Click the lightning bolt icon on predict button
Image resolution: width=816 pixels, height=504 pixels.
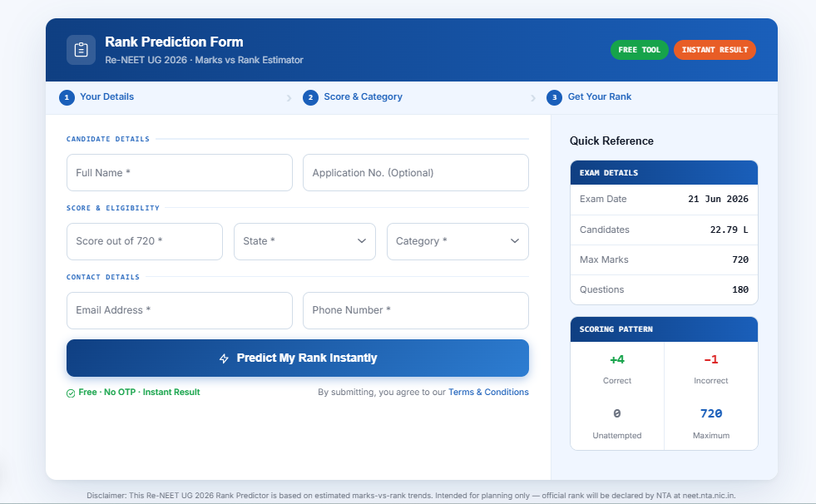coord(224,358)
